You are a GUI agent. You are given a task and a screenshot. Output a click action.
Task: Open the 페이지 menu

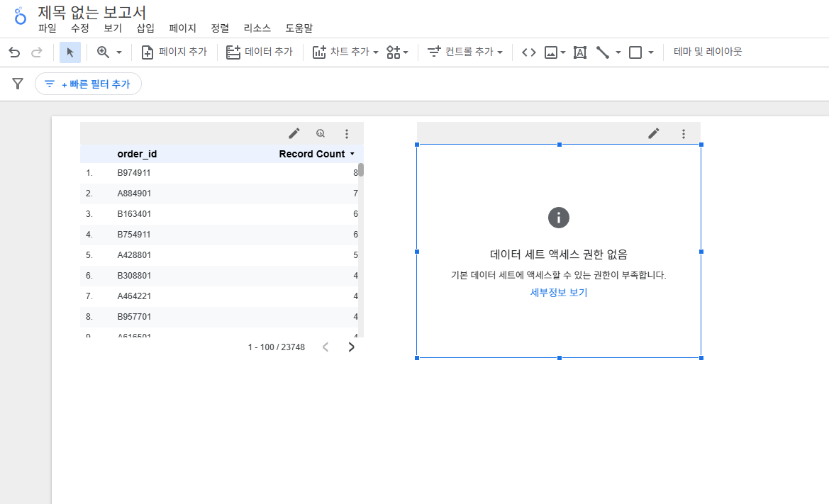(182, 28)
